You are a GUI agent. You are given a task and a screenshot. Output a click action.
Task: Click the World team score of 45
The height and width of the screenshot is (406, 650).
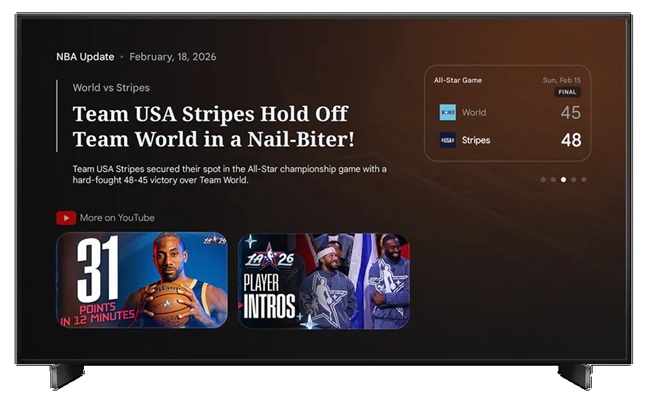tap(570, 113)
